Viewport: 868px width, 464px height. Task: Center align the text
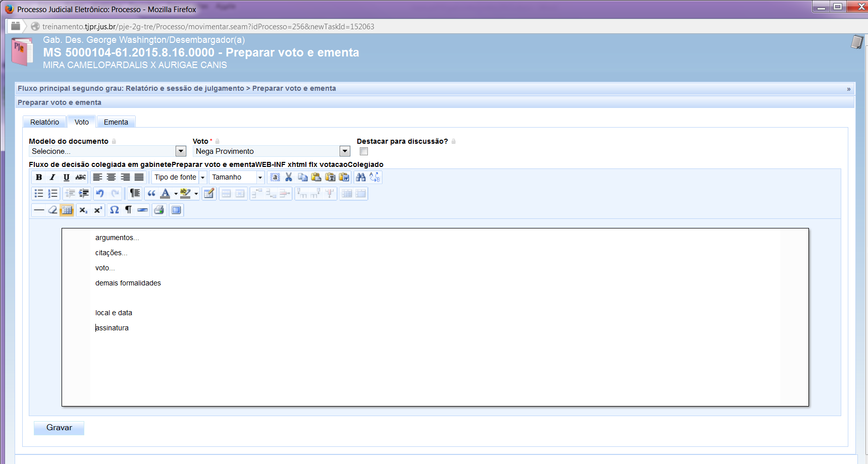111,177
